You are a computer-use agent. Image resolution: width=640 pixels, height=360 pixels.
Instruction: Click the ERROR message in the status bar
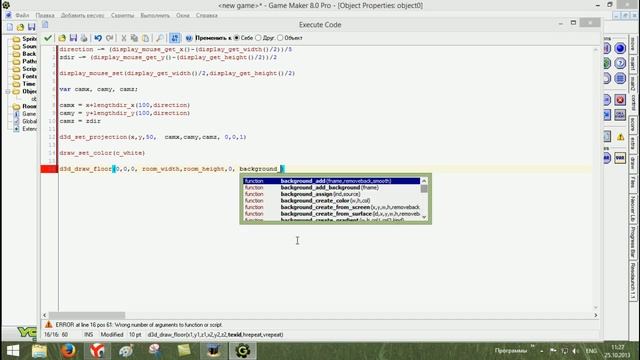click(139, 325)
